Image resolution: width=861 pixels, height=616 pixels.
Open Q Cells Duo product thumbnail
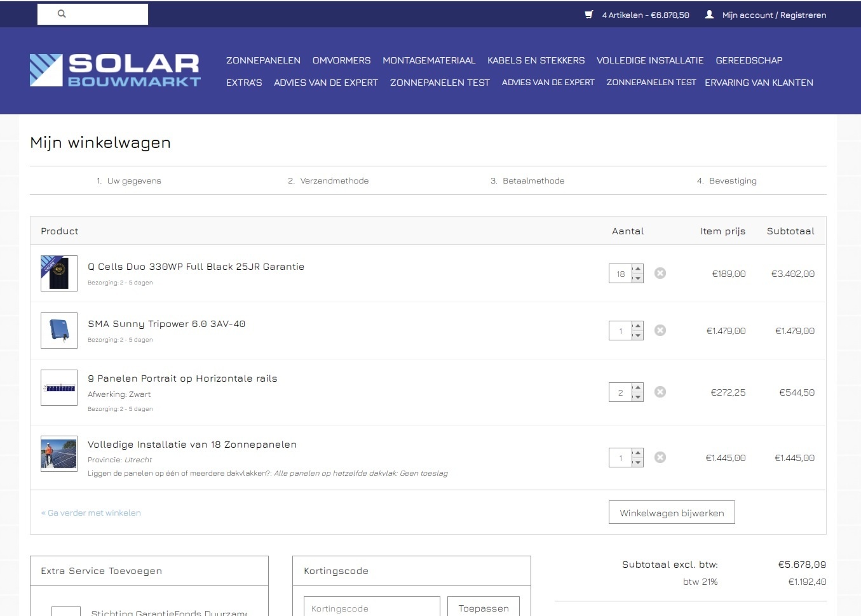[59, 273]
